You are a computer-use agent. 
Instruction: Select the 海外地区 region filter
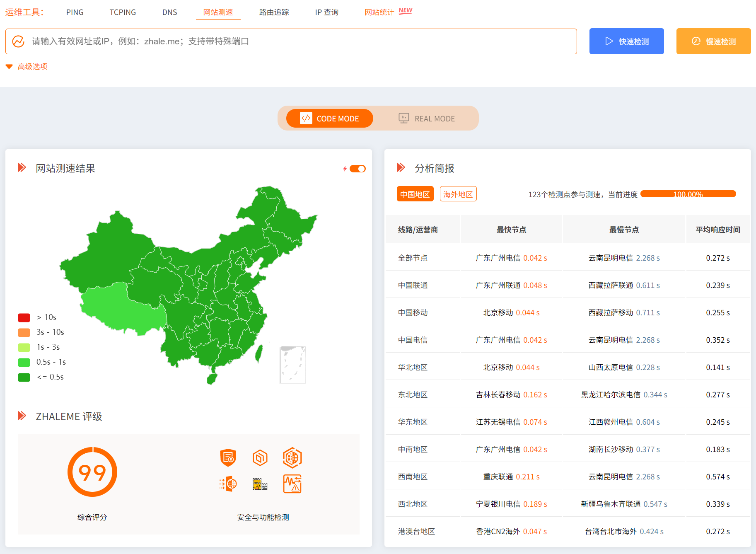point(458,194)
